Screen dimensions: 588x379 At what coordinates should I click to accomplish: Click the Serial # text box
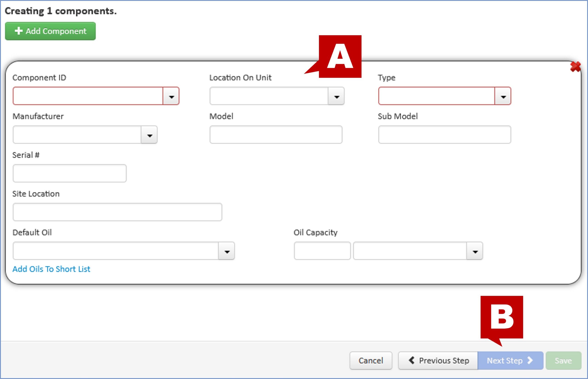click(x=70, y=174)
